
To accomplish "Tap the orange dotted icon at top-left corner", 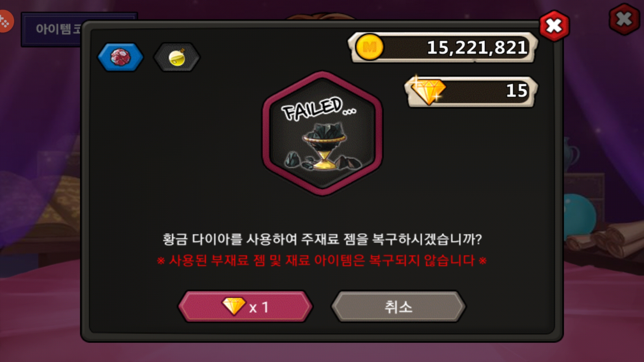I will [6, 21].
